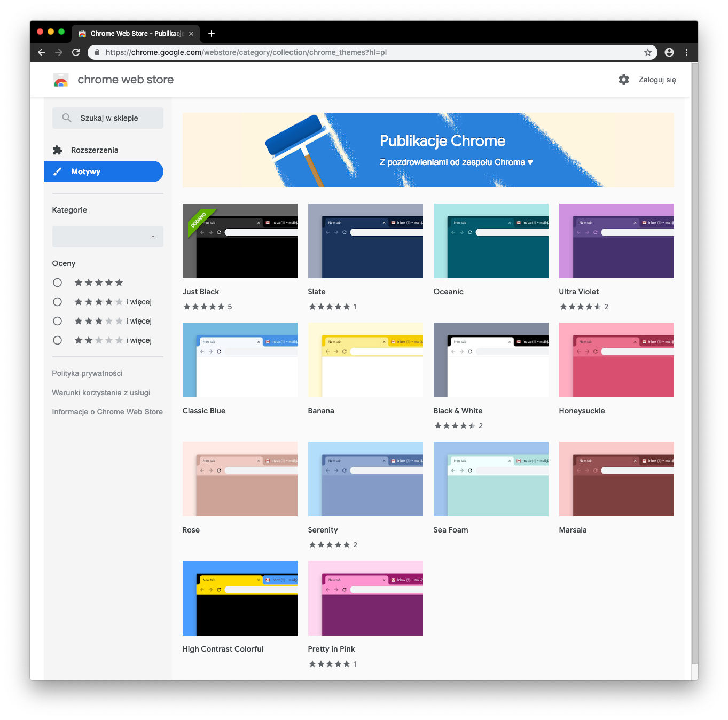Open the Black & White theme thumbnail
This screenshot has width=728, height=720.
coord(491,360)
